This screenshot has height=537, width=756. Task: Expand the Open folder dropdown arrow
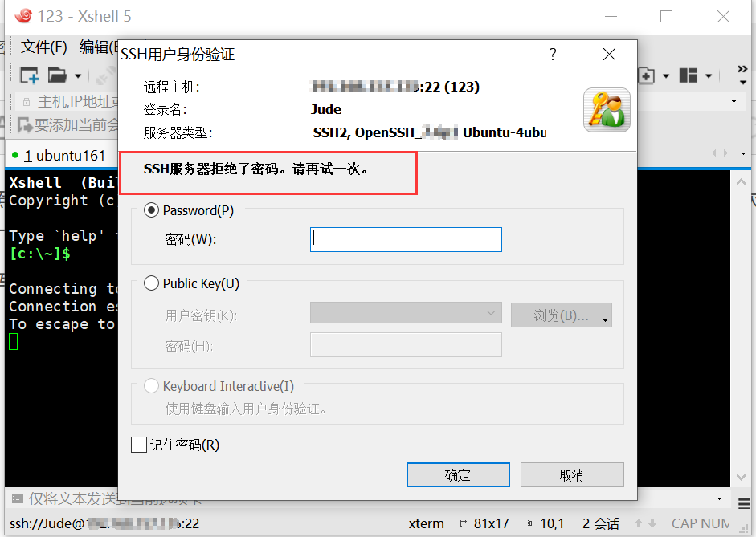(x=78, y=76)
